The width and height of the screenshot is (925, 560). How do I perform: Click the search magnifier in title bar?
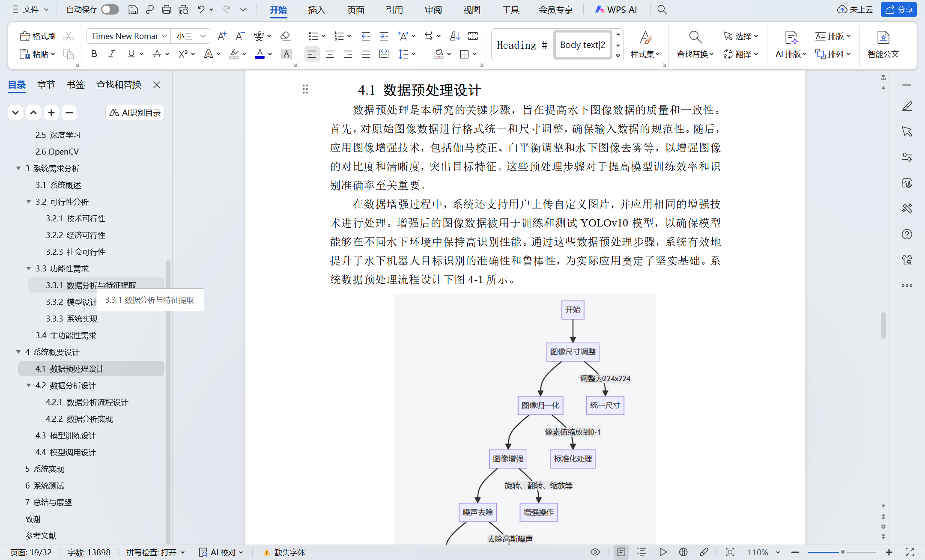(x=662, y=9)
